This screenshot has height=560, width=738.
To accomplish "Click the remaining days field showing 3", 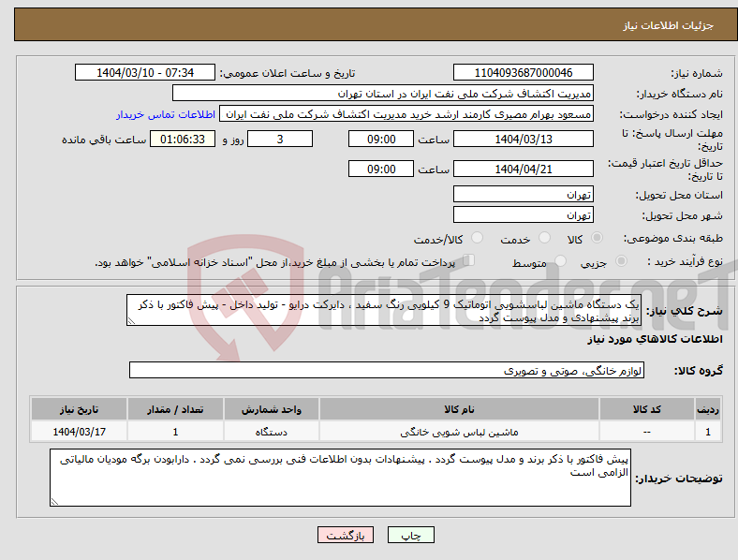I will (x=280, y=139).
